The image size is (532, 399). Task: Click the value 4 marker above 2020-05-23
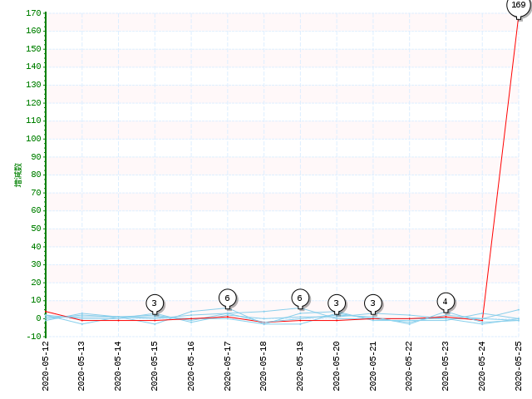tap(446, 302)
